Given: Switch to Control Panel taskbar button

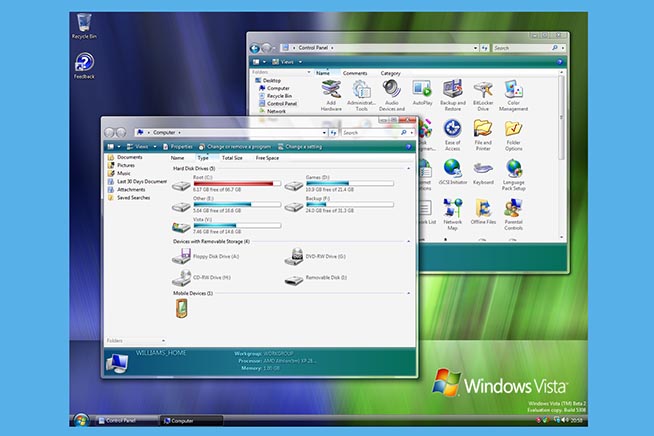Looking at the screenshot, I should [127, 421].
